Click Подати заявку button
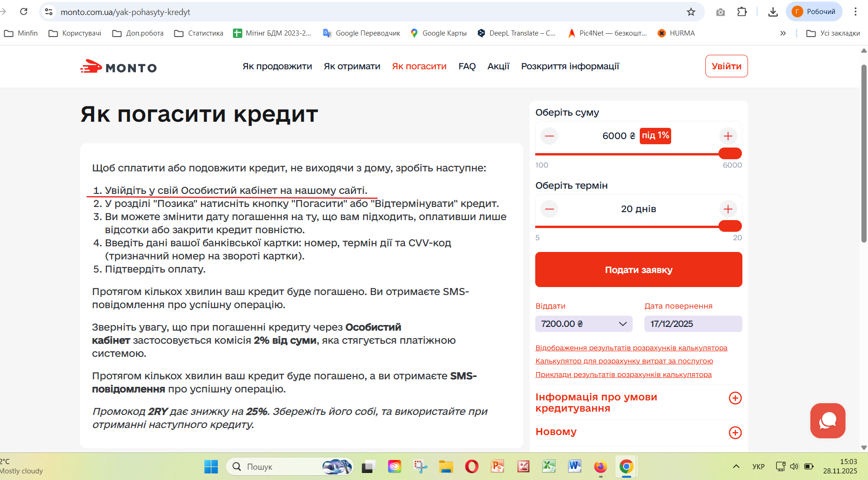 point(639,270)
